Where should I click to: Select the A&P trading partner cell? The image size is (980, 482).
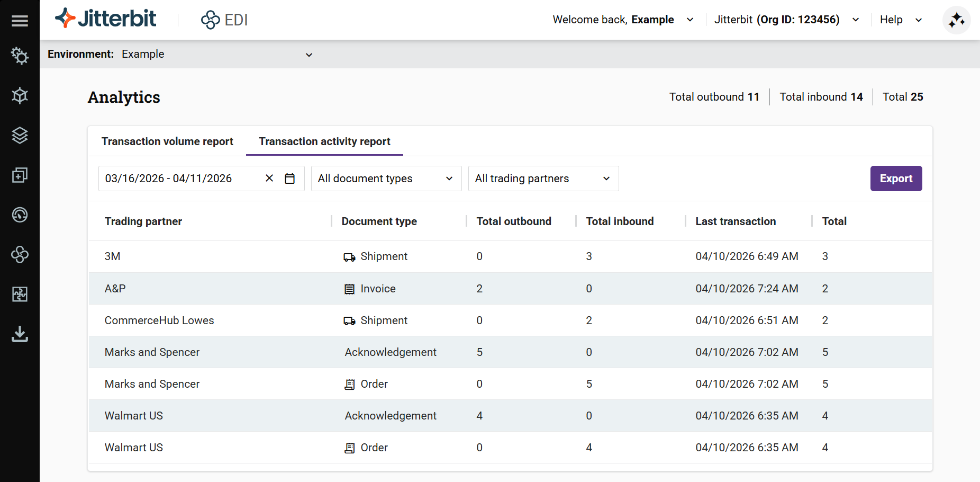pyautogui.click(x=115, y=289)
